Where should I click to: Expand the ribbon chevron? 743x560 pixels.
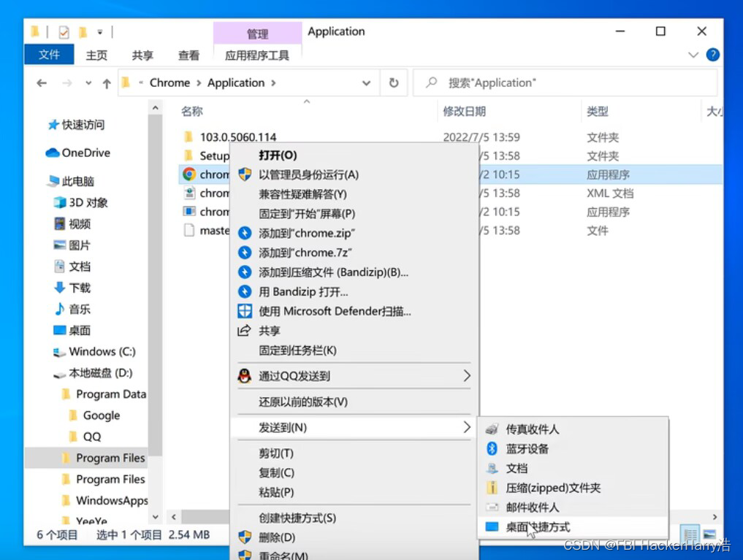coord(693,55)
